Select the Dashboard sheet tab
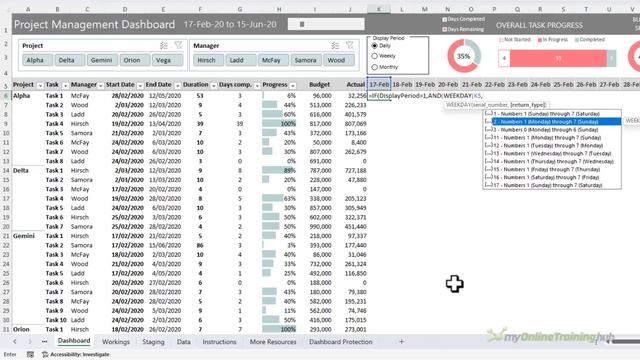 click(x=74, y=341)
